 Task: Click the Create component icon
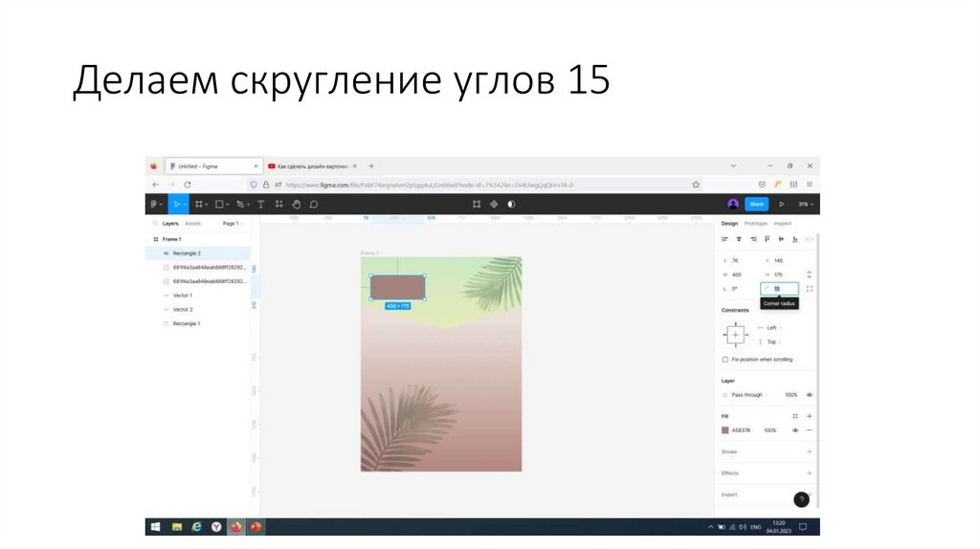pyautogui.click(x=494, y=205)
